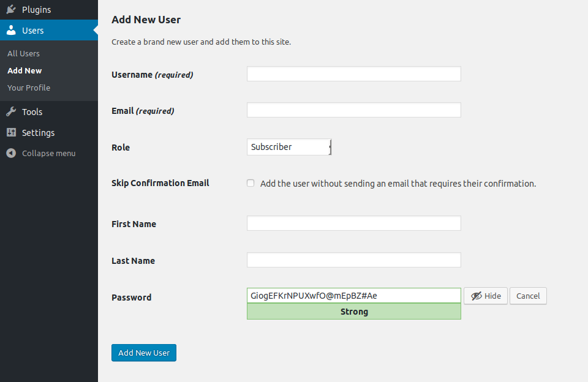Focus the Username input field
Viewport: 588px width, 382px height.
(x=353, y=74)
